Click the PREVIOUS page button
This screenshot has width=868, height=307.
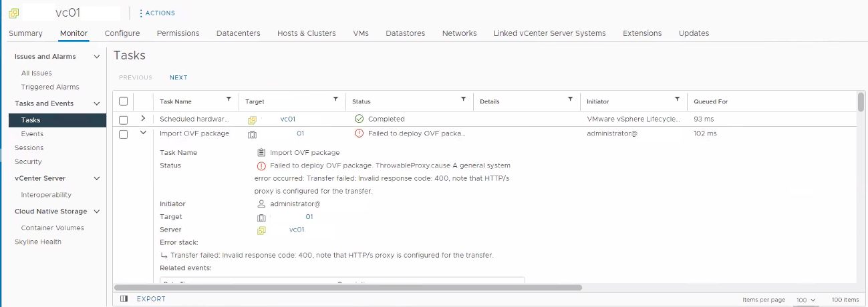(x=136, y=77)
